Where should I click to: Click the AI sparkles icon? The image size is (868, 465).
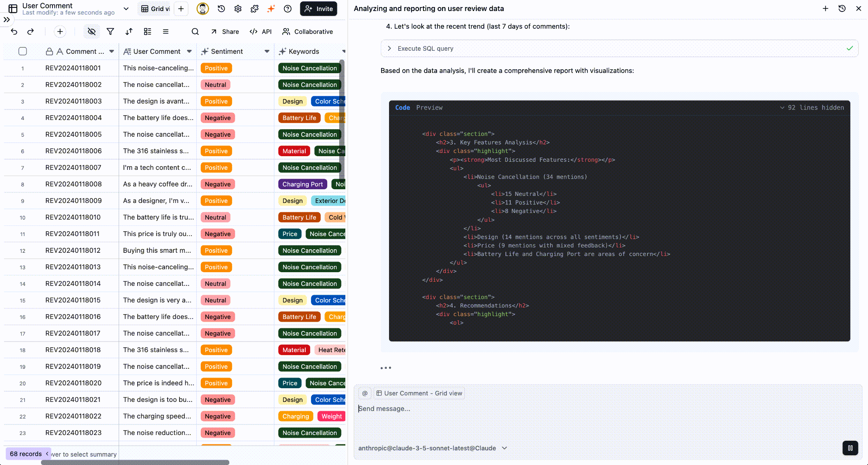point(270,8)
